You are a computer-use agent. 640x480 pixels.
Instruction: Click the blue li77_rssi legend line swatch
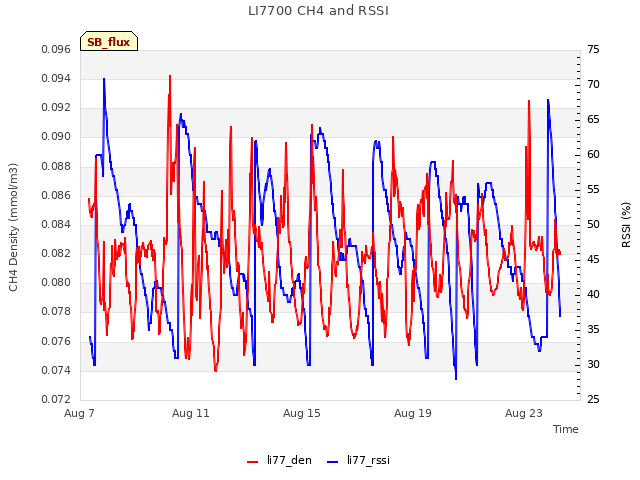(x=333, y=462)
